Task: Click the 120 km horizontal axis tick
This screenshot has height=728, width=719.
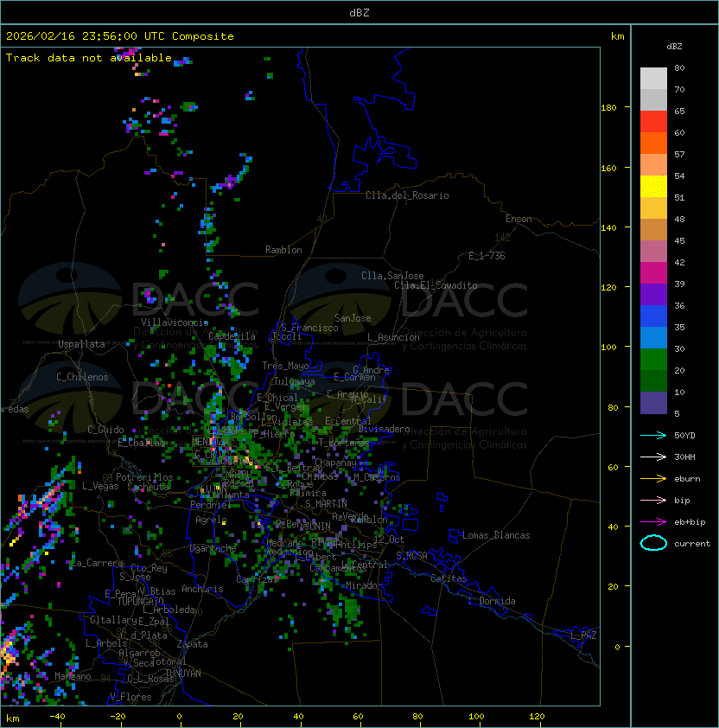Action: click(537, 717)
